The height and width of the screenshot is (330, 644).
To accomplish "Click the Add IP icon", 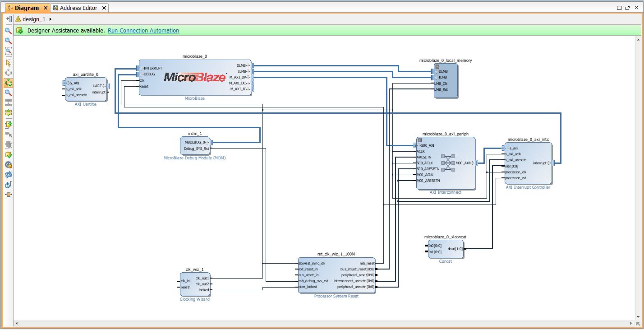I will tap(8, 125).
